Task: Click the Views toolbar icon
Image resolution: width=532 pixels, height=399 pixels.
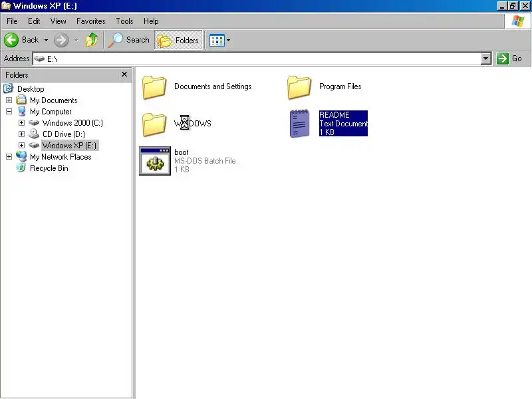Action: click(217, 41)
